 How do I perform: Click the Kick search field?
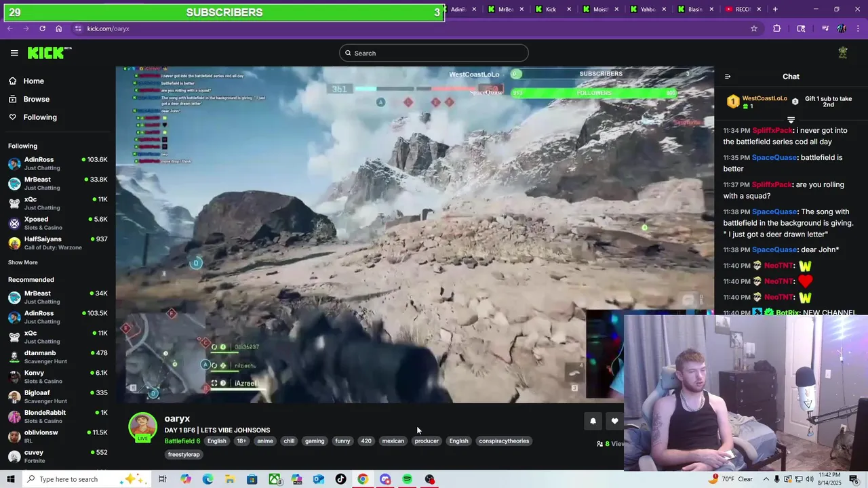(434, 53)
